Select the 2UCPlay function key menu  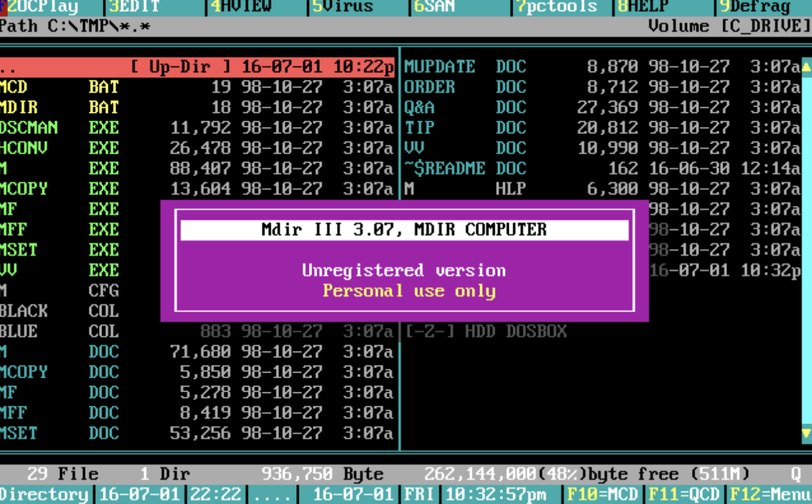38,6
